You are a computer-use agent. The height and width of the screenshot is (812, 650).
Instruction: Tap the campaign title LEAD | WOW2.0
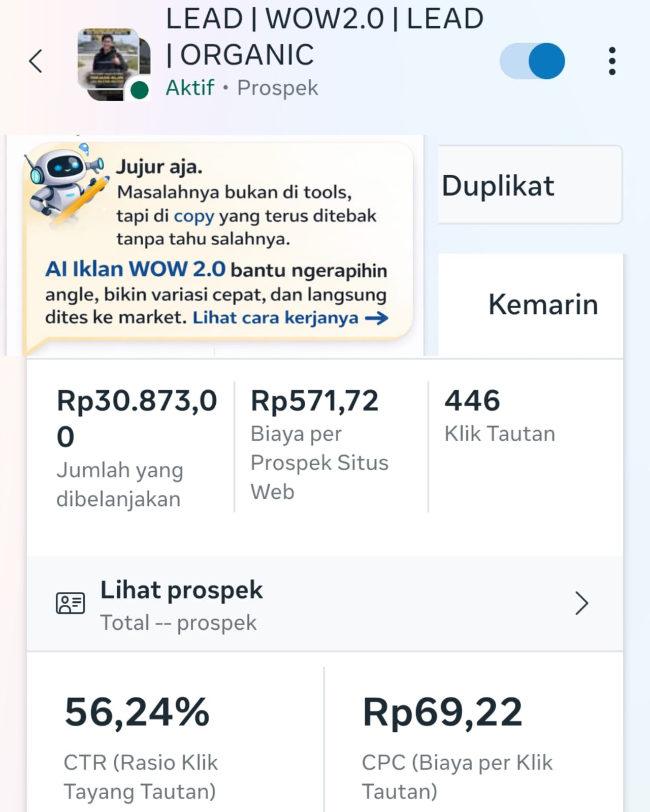(324, 37)
